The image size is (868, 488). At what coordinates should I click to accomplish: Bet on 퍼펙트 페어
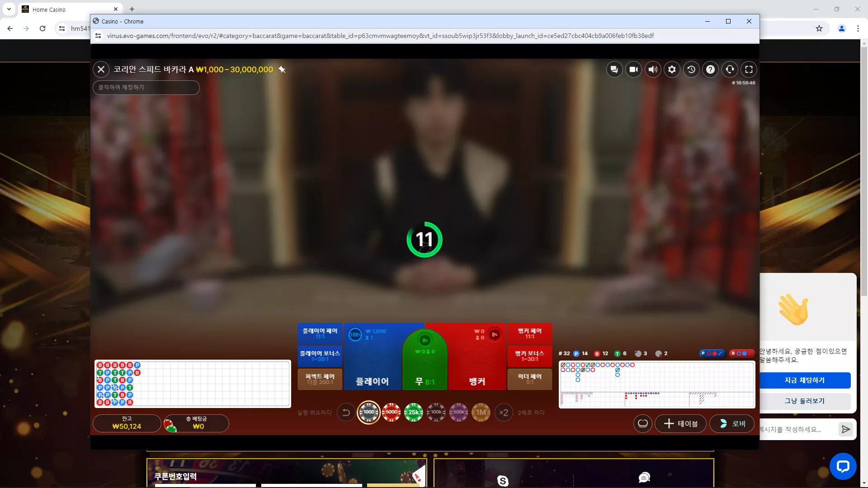tap(320, 379)
